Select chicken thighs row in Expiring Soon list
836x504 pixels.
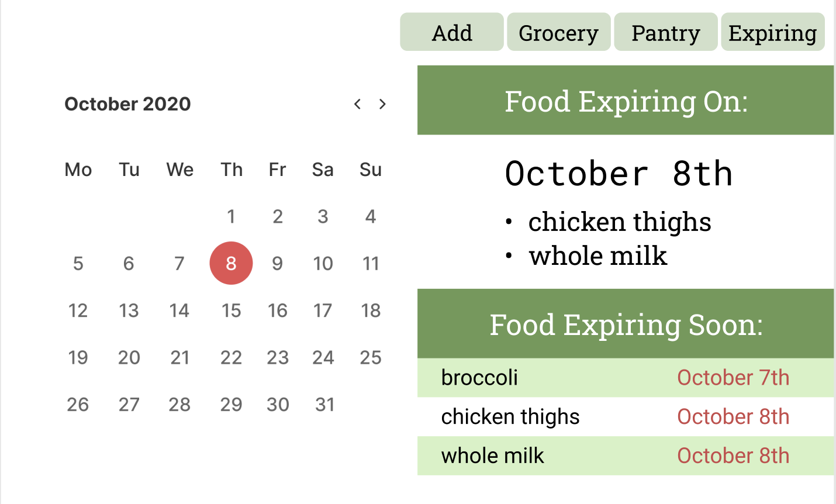(626, 417)
